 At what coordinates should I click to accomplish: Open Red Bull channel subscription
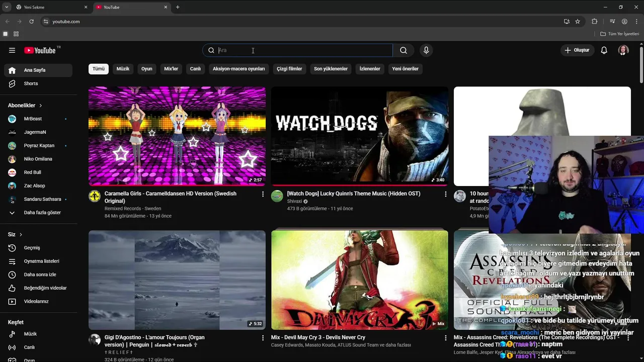click(x=38, y=172)
